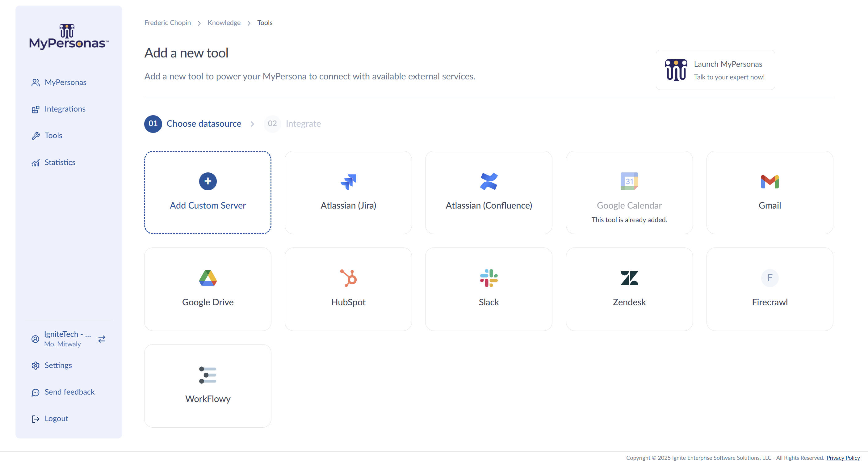Screen dimensions: 868x461
Task: Select the Gmail label text
Action: point(769,206)
